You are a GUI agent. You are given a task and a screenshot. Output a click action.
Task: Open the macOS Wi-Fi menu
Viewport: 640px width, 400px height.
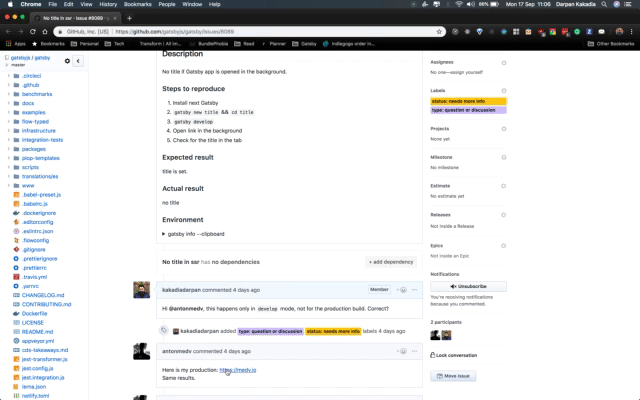coord(459,4)
